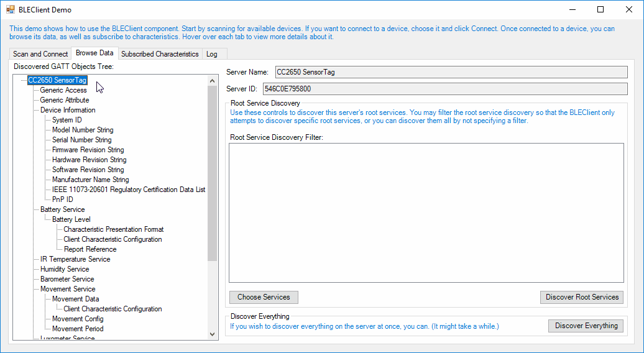The height and width of the screenshot is (353, 644).
Task: Click the Choose Services button
Action: pyautogui.click(x=264, y=297)
